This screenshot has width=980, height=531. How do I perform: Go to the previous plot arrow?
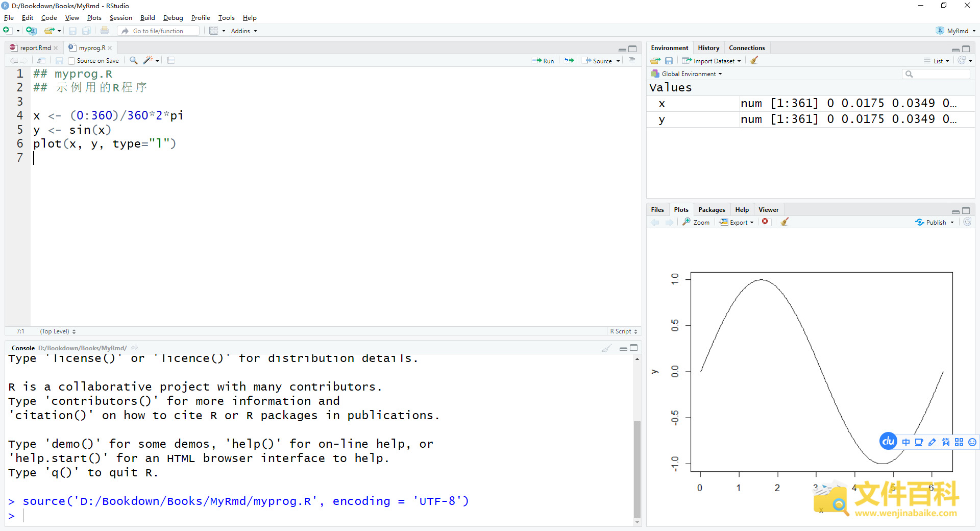655,222
